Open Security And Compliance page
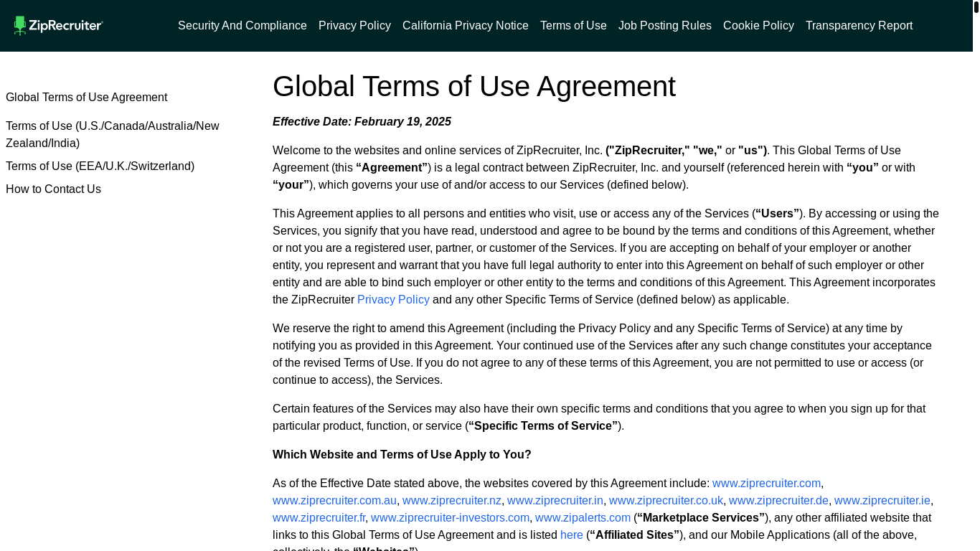Image resolution: width=980 pixels, height=551 pixels. [242, 26]
